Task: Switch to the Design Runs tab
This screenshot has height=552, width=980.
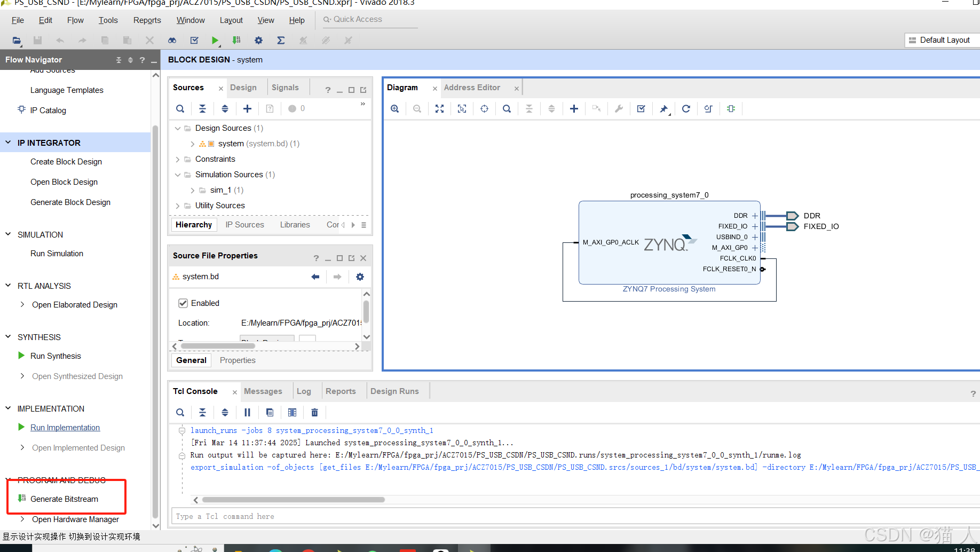Action: tap(394, 391)
